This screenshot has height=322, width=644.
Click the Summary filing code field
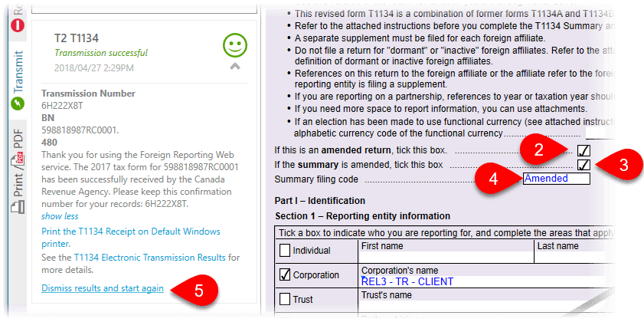556,179
